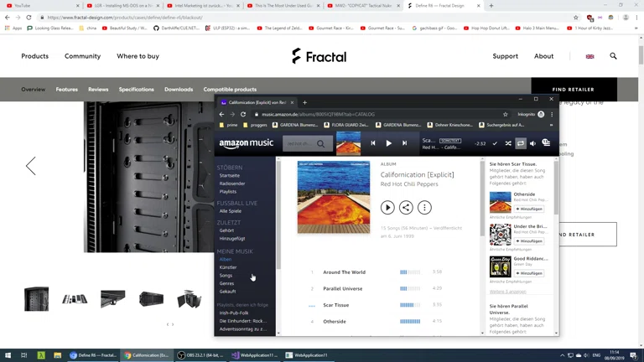Toggle the checkmark added-to-library icon
The height and width of the screenshot is (362, 644).
point(495,143)
